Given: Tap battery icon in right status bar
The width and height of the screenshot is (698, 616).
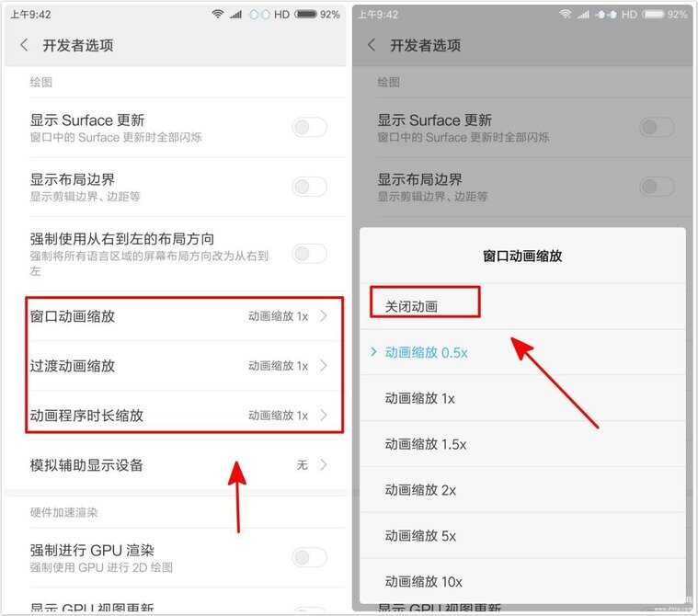Looking at the screenshot, I should (654, 14).
